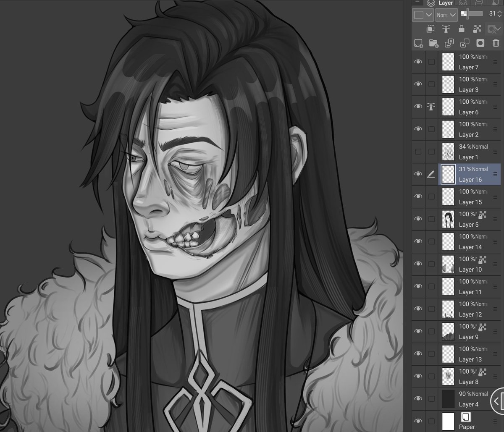The image size is (504, 432).
Task: Toggle visibility of Layer 12
Action: pyautogui.click(x=418, y=309)
